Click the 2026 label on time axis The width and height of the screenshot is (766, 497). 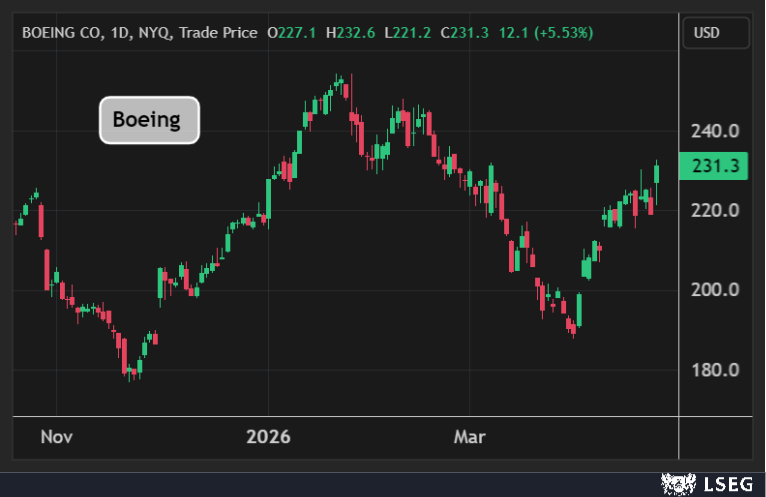click(268, 437)
